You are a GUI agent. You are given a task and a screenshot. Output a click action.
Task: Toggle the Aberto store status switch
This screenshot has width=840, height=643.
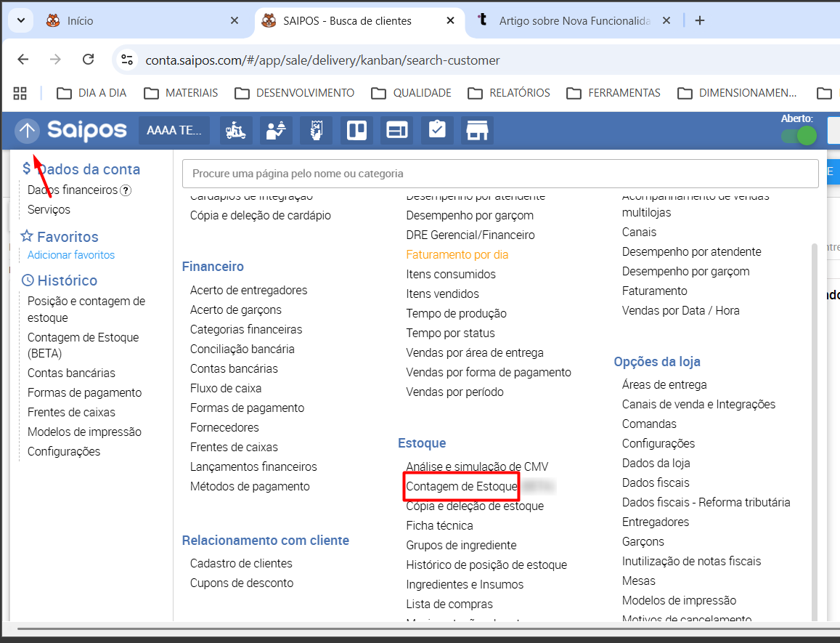coord(799,135)
